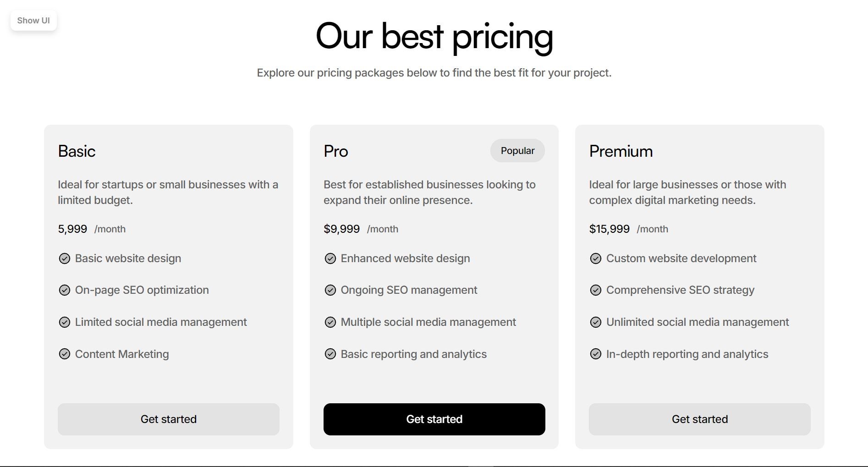The height and width of the screenshot is (467, 868).
Task: Click the Popular badge on the Pro plan
Action: tap(517, 150)
